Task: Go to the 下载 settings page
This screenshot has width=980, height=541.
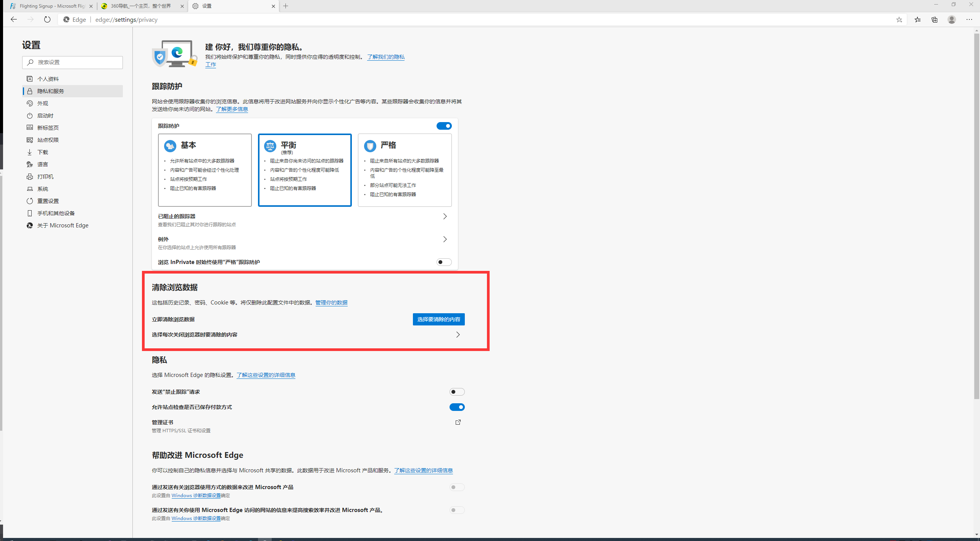Action: pyautogui.click(x=42, y=152)
